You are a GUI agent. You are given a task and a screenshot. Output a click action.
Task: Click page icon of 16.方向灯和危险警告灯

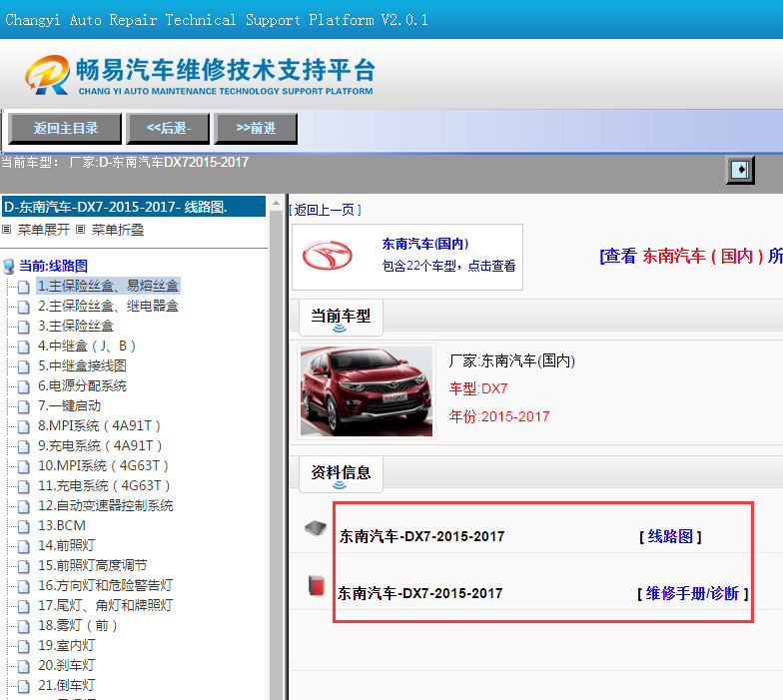(24, 586)
